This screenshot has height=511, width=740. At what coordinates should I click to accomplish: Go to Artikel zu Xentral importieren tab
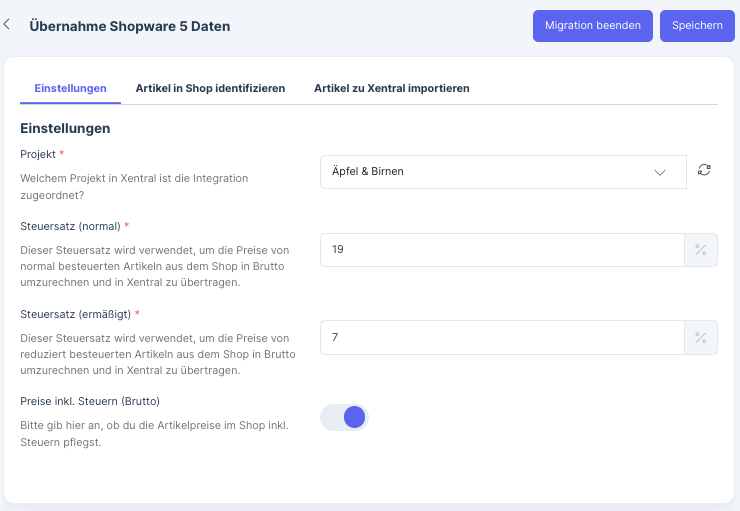click(x=391, y=88)
